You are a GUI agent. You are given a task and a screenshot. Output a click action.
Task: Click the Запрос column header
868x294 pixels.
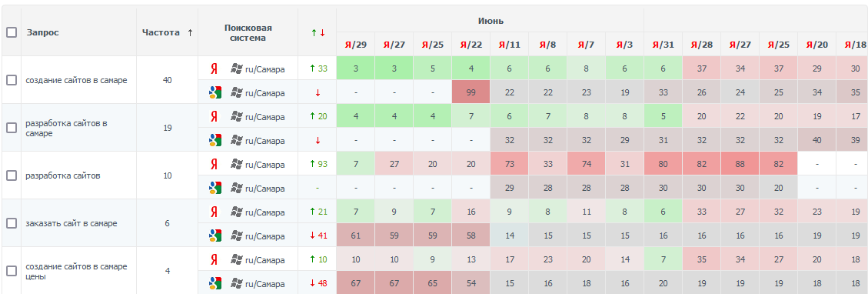click(42, 32)
